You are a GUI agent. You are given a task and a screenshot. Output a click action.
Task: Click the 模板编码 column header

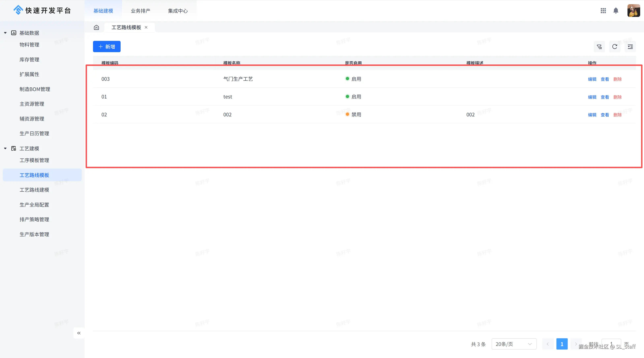click(110, 63)
